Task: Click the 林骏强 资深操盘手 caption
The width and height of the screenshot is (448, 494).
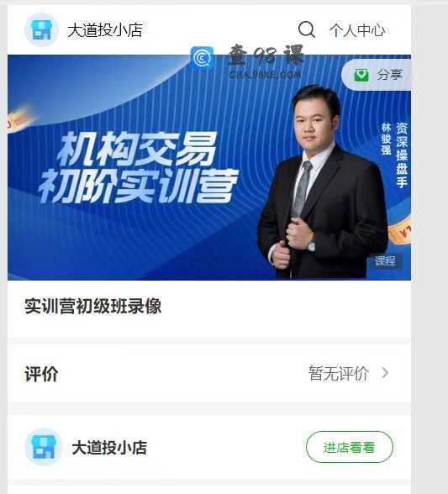Action: pyautogui.click(x=394, y=155)
